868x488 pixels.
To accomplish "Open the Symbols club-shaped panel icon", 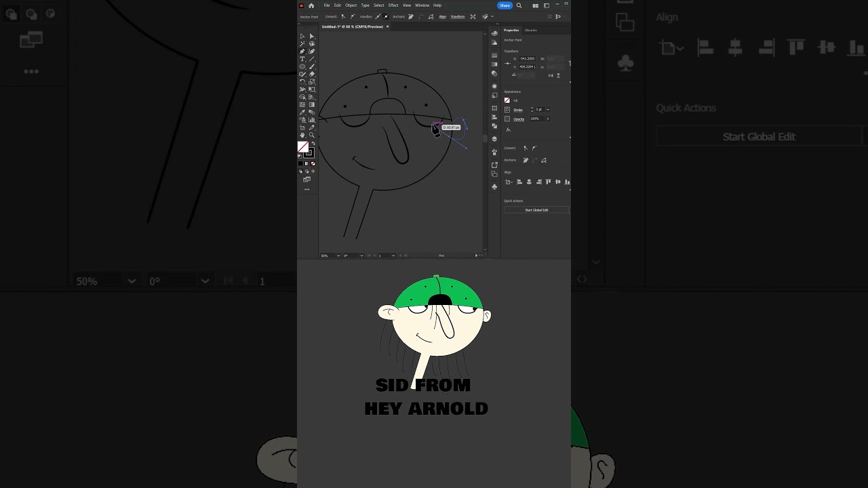I will 494,186.
